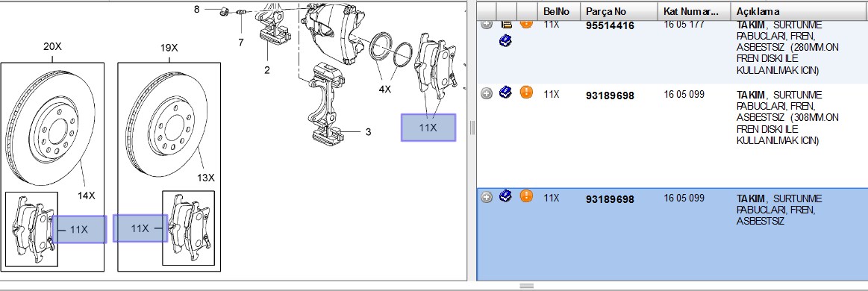
Task: Open the book icon in the 308MM row
Action: (505, 92)
